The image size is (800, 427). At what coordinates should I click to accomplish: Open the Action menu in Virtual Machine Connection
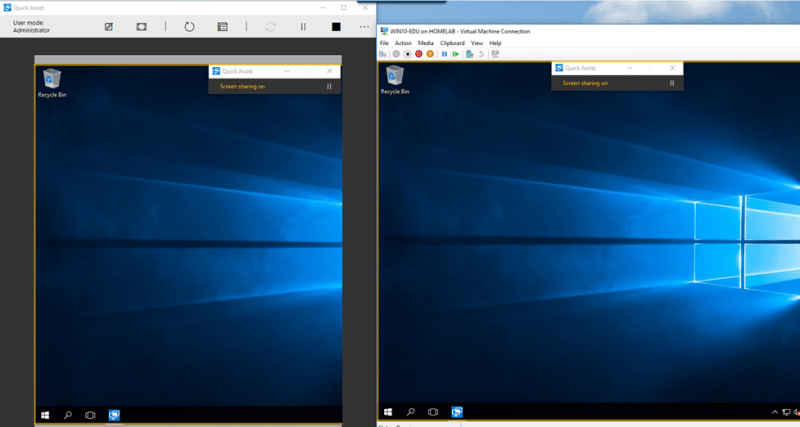click(403, 43)
